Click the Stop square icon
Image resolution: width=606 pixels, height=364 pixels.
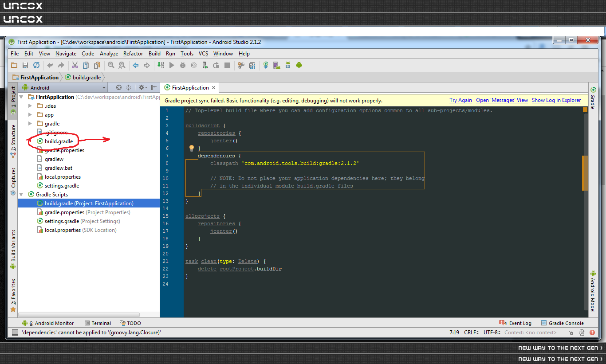click(x=227, y=65)
